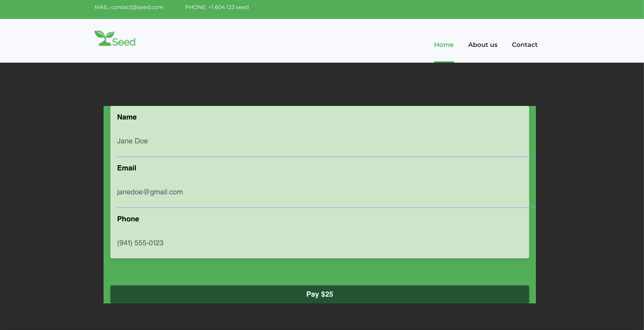This screenshot has height=330, width=644.
Task: Click the PHONE label in top bar
Action: coord(195,7)
